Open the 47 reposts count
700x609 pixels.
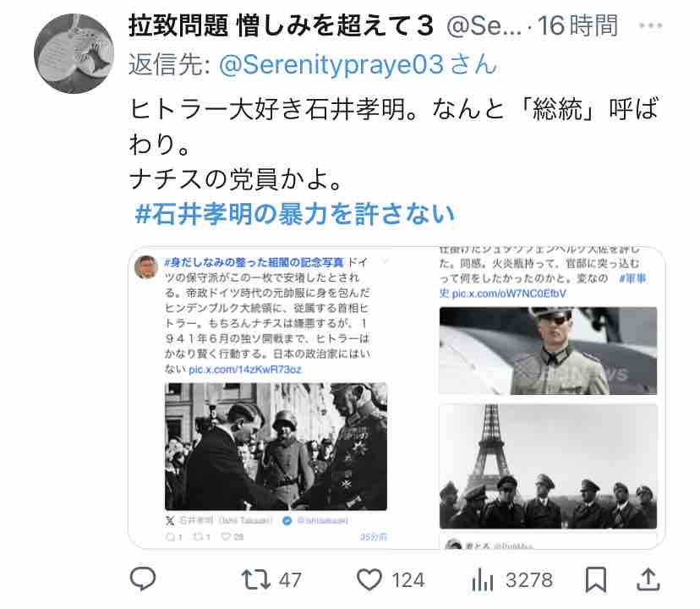(x=290, y=580)
